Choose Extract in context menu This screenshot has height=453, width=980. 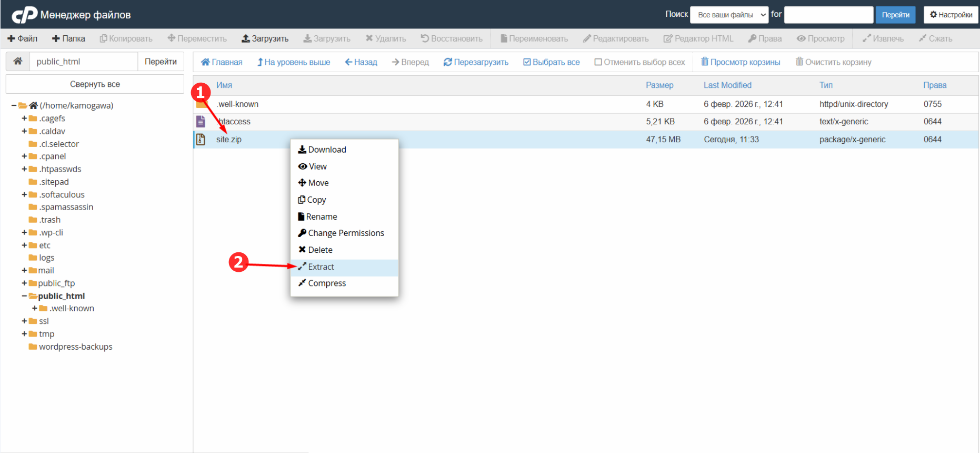point(344,267)
